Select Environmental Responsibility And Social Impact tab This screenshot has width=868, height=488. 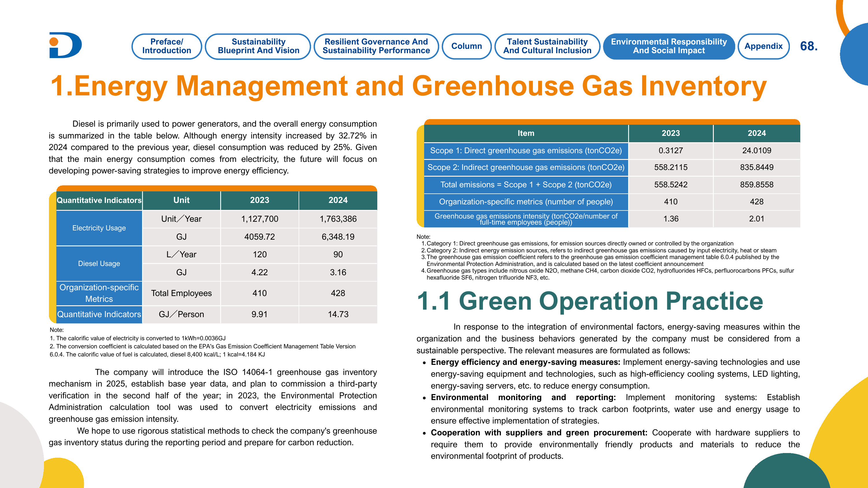pos(669,46)
